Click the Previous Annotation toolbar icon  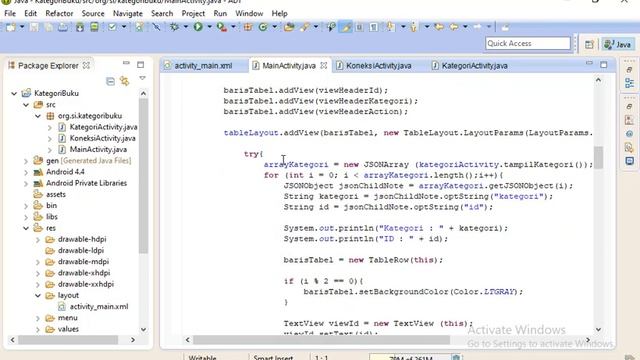tap(413, 27)
